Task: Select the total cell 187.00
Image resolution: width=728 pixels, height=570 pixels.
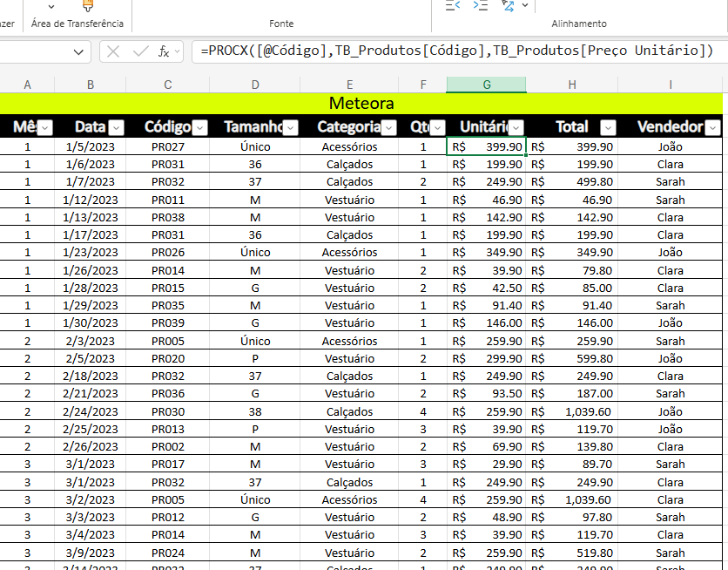Action: (572, 393)
